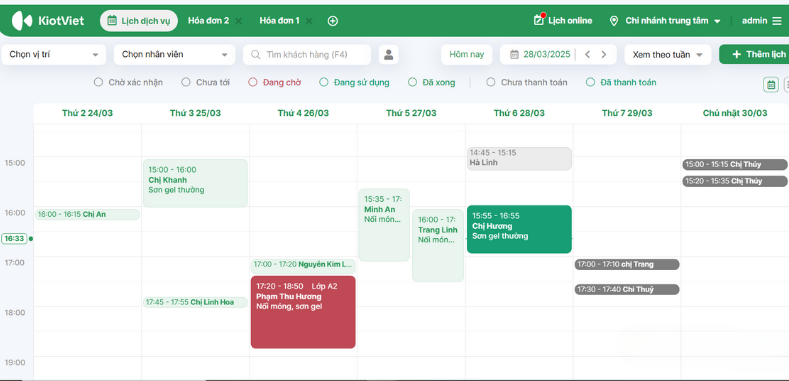This screenshot has width=789, height=381.
Task: Click the Hôm nay button
Action: [x=466, y=55]
